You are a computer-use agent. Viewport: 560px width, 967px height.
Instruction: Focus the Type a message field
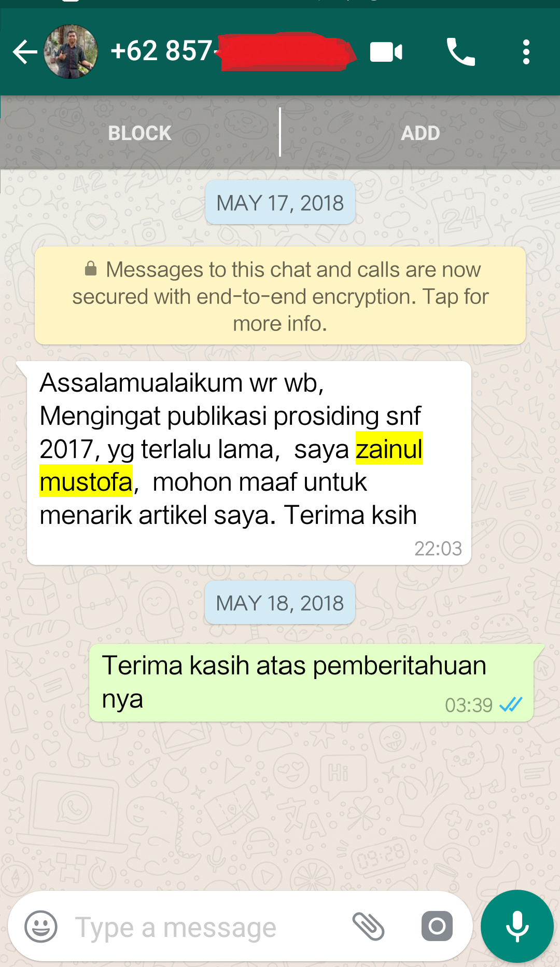click(x=207, y=927)
